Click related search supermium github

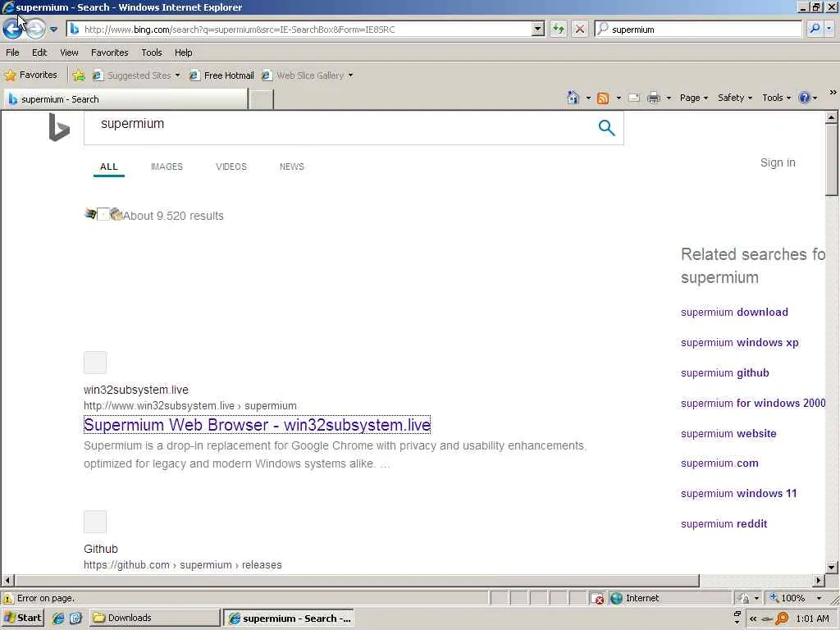tap(724, 373)
